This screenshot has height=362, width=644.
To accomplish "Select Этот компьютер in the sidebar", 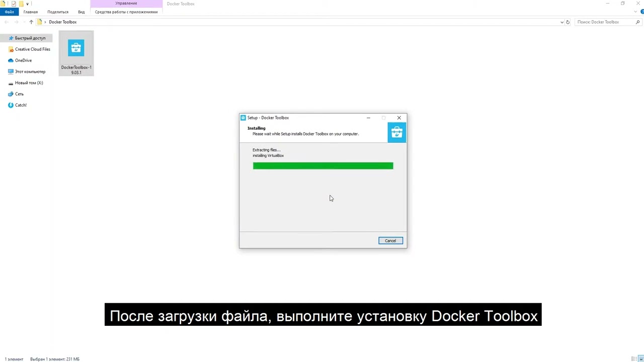I will tap(30, 72).
